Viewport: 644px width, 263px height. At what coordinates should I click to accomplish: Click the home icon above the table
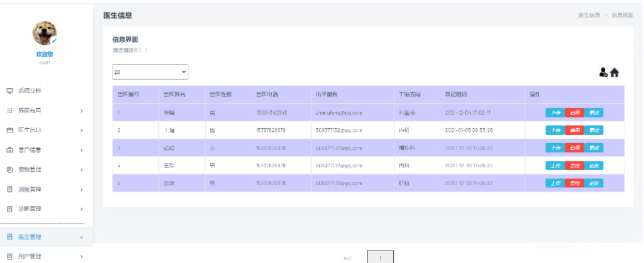pyautogui.click(x=614, y=73)
